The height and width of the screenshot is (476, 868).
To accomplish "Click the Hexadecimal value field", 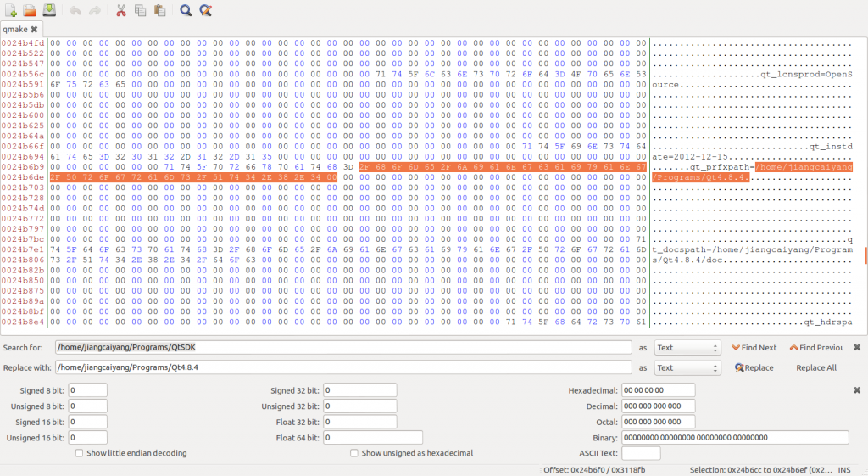I will tap(658, 390).
